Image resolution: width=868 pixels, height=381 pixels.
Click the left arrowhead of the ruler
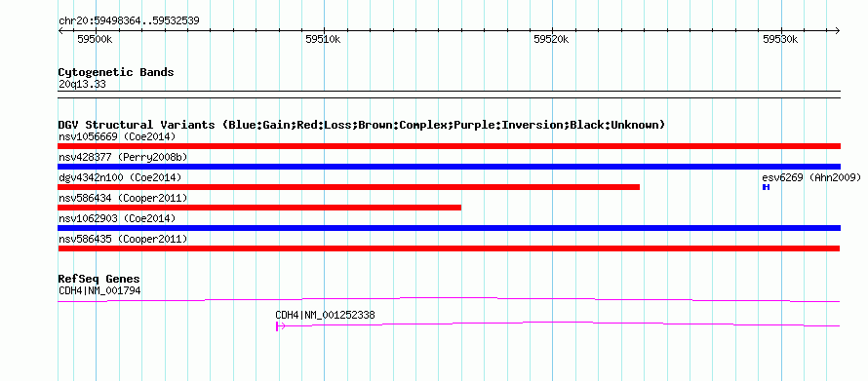[61, 31]
